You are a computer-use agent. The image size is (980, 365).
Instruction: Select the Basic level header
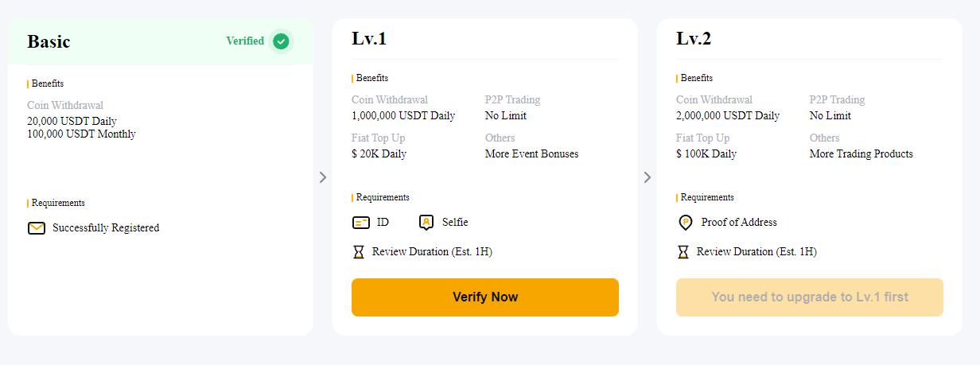point(49,41)
